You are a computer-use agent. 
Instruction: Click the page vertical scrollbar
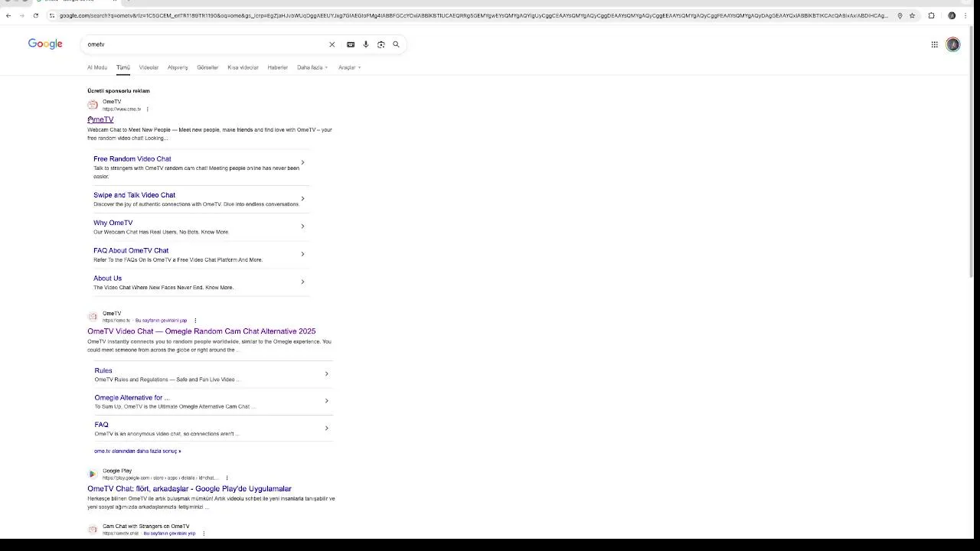[973, 153]
